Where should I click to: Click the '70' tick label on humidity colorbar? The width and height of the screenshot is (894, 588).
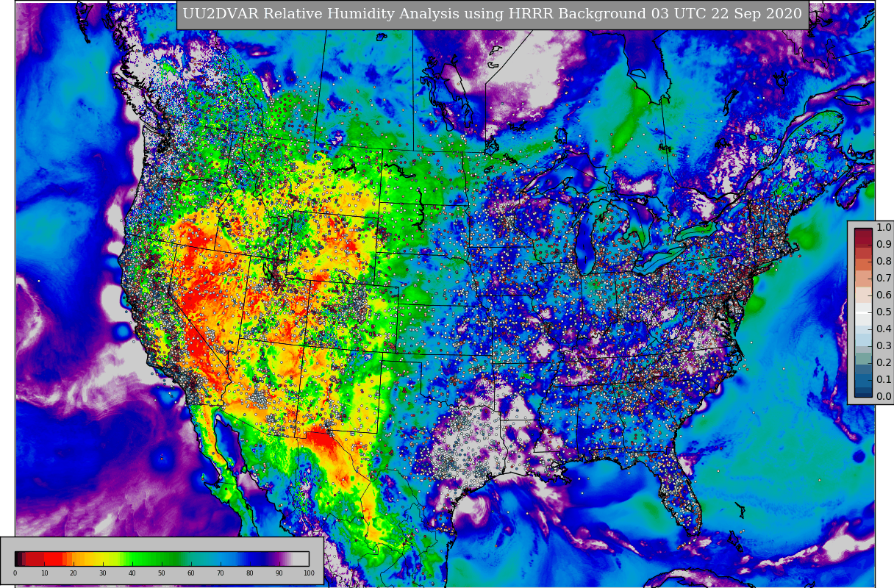pos(221,573)
